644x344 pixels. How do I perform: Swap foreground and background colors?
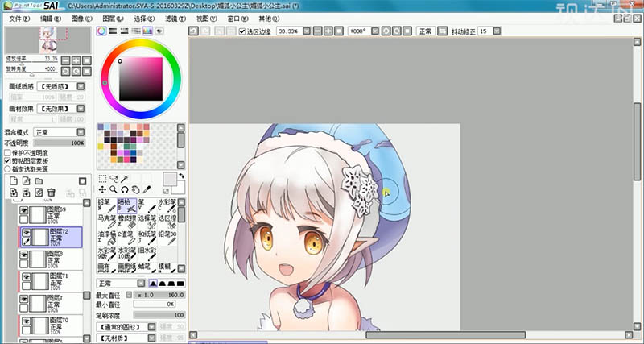coord(182,176)
